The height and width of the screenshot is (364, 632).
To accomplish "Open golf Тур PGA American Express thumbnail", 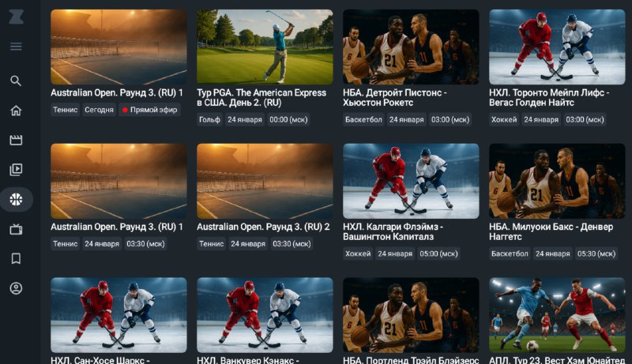I will coord(265,47).
